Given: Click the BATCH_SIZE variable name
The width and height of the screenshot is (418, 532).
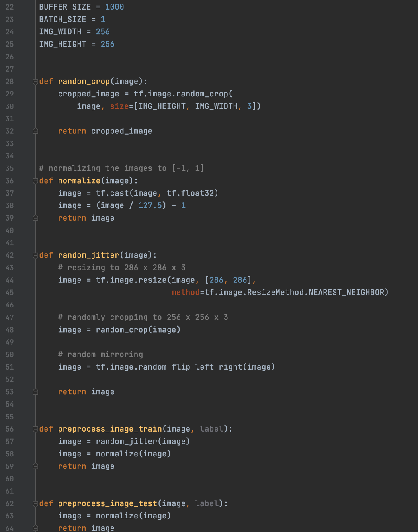Looking at the screenshot, I should tap(63, 20).
